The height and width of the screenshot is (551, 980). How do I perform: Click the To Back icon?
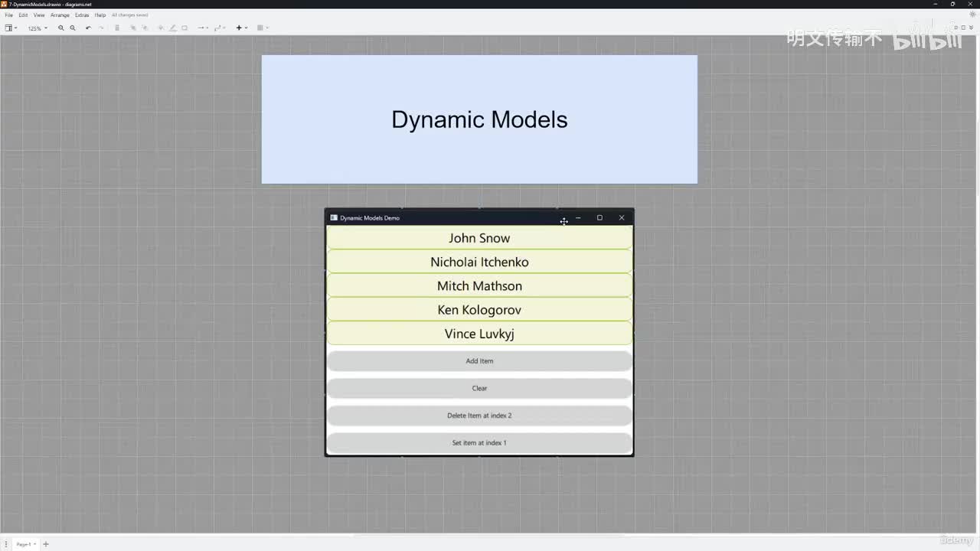pyautogui.click(x=145, y=28)
